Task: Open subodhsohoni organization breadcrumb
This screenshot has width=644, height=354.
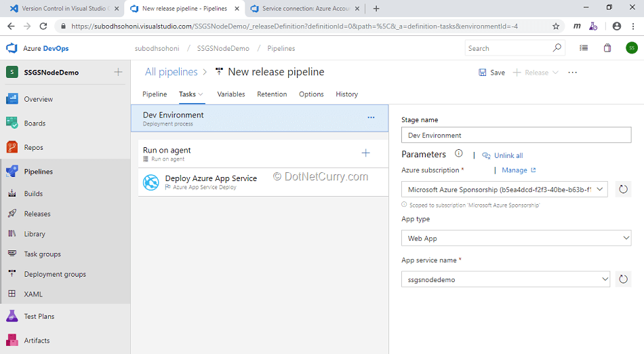Action: pos(157,48)
